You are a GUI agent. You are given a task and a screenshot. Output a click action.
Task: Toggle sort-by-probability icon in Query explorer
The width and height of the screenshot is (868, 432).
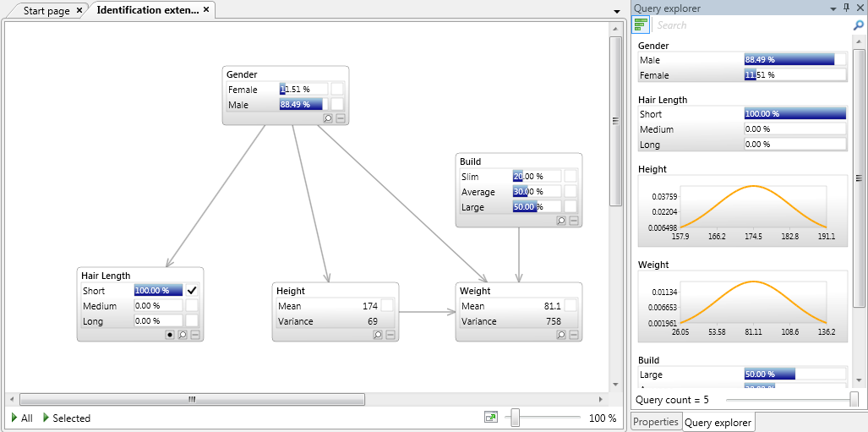(641, 25)
